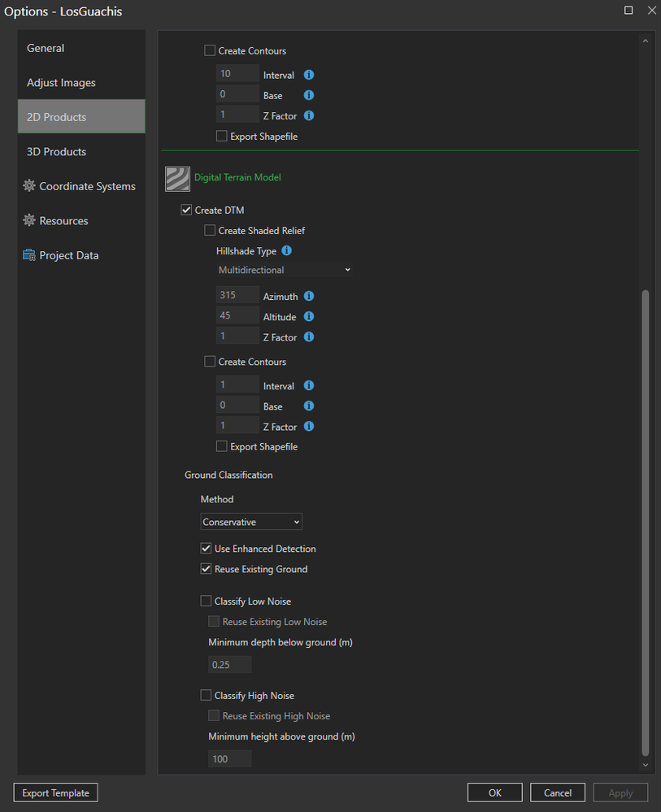Uncheck the Create DTM checkbox
The height and width of the screenshot is (812, 661).
click(x=186, y=211)
